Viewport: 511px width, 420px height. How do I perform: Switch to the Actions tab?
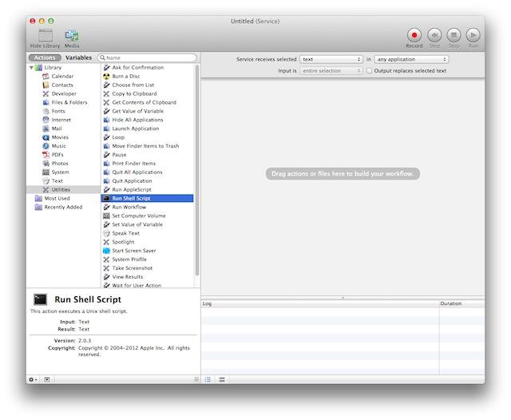click(46, 57)
